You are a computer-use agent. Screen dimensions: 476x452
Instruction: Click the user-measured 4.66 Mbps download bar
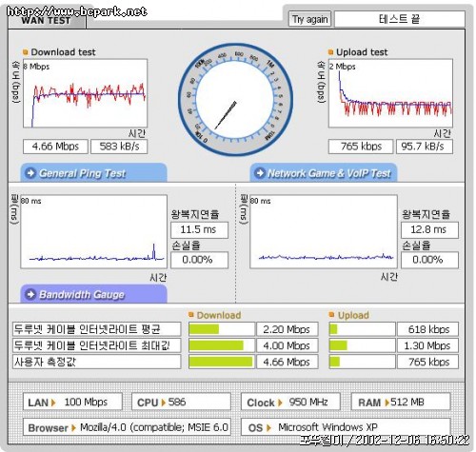point(222,362)
